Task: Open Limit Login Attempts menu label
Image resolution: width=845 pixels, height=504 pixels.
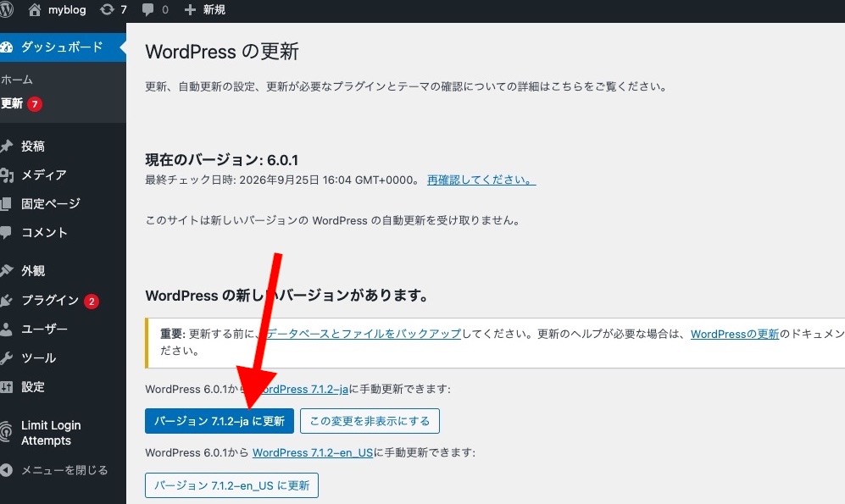Action: [51, 433]
